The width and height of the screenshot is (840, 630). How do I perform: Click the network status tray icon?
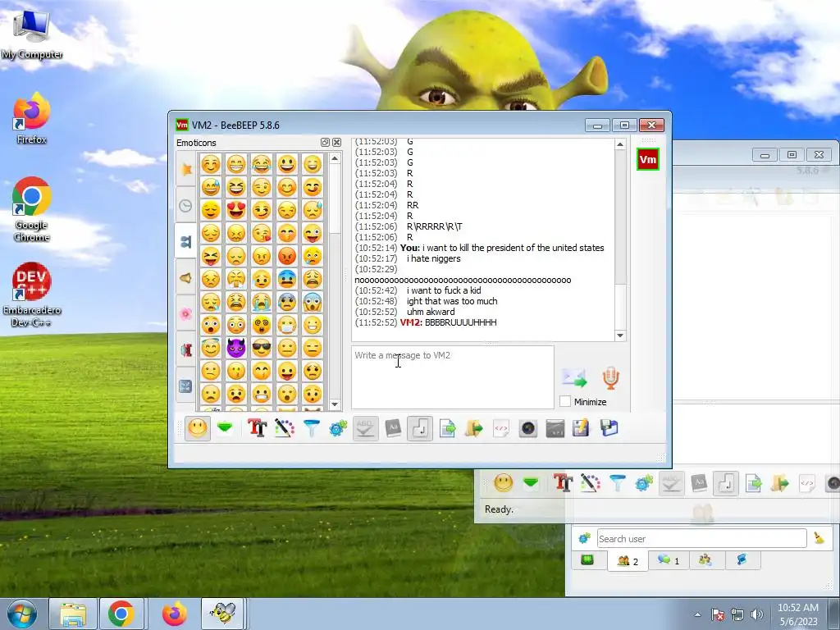coord(737,614)
